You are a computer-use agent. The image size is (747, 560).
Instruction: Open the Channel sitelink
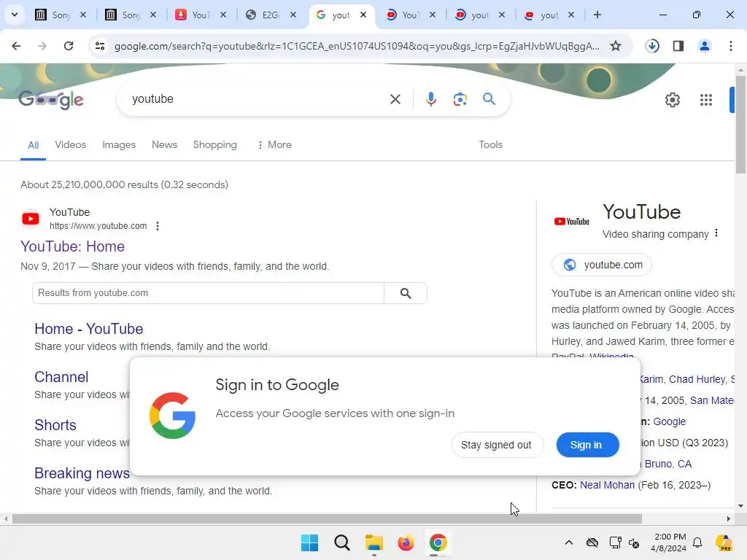(x=61, y=377)
